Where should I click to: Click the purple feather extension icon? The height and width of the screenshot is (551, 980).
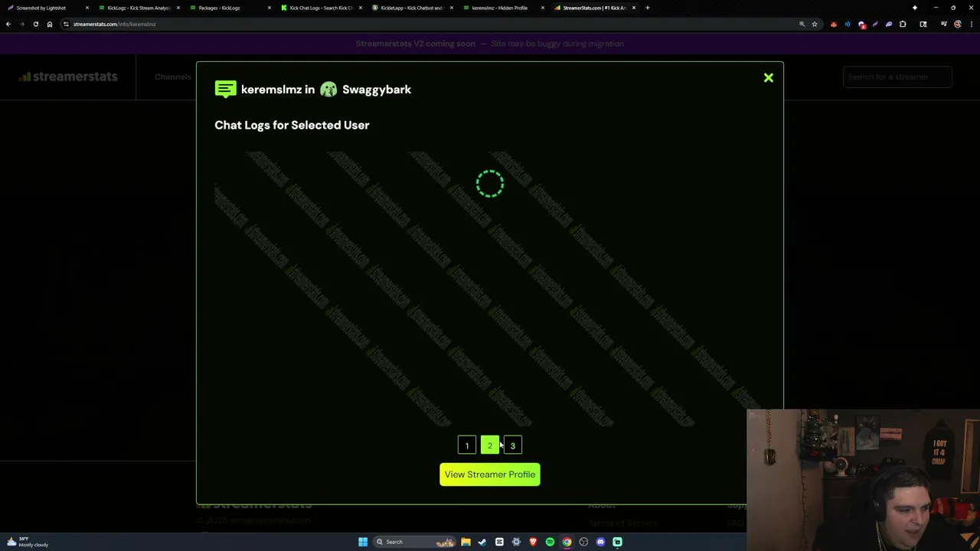875,24
